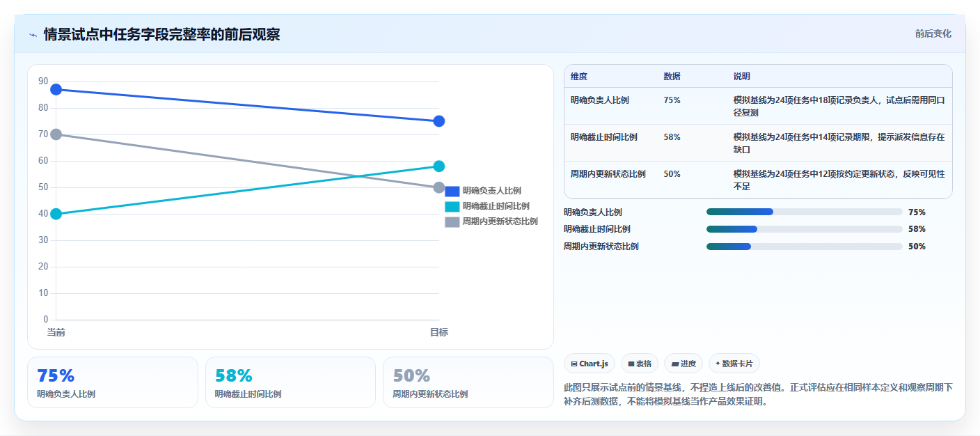The width and height of the screenshot is (980, 436).
Task: Click the 75% cell in the table
Action: (672, 100)
